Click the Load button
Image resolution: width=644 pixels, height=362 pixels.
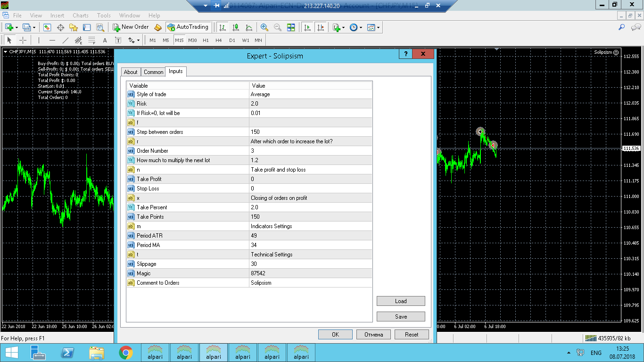point(401,301)
